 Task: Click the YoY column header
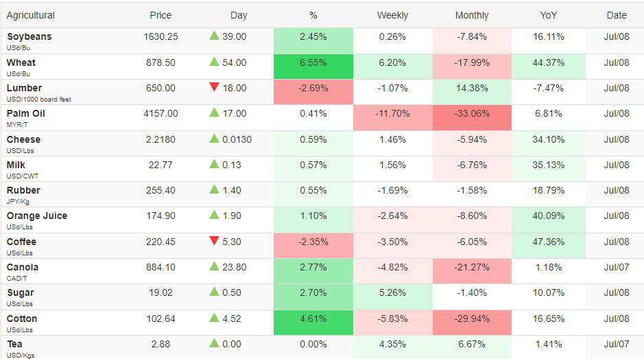pos(548,15)
